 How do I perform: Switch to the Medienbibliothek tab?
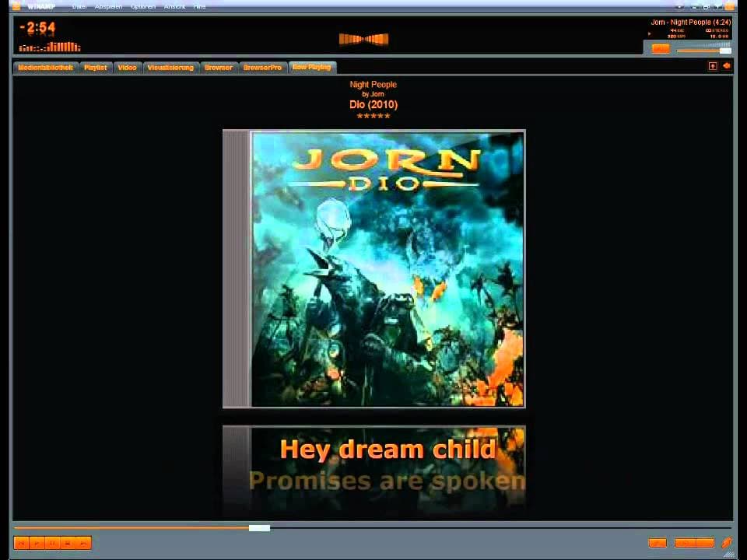coord(46,68)
